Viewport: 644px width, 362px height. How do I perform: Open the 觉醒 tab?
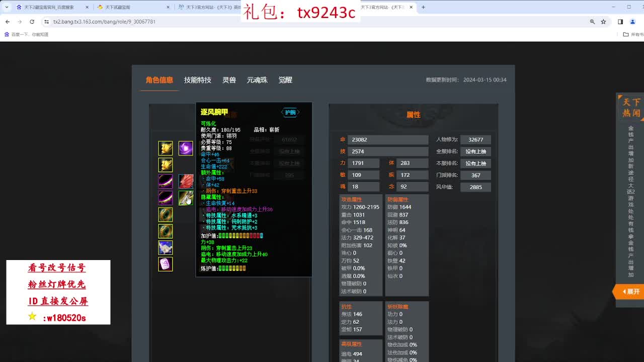[285, 80]
